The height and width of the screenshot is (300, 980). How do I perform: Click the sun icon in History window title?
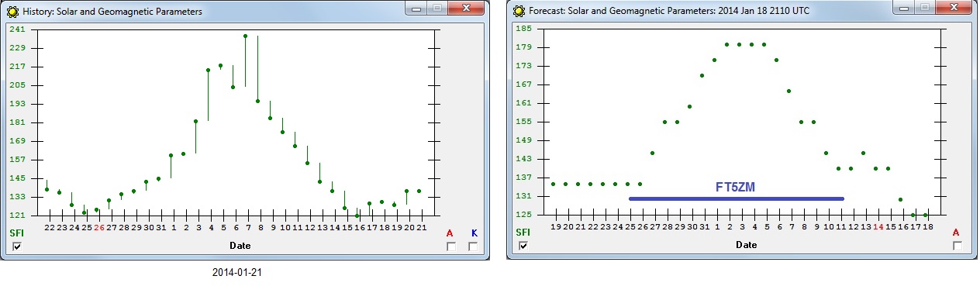pos(13,12)
